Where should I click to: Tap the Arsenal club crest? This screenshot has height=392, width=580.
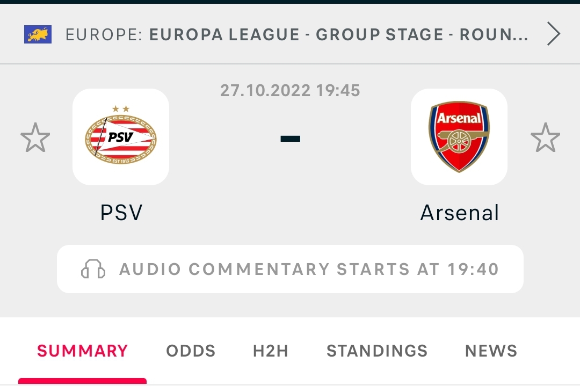pyautogui.click(x=459, y=137)
